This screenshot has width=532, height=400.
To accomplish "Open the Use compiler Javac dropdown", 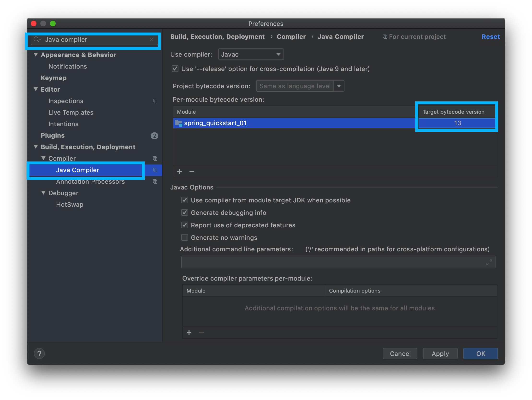I will click(x=251, y=54).
